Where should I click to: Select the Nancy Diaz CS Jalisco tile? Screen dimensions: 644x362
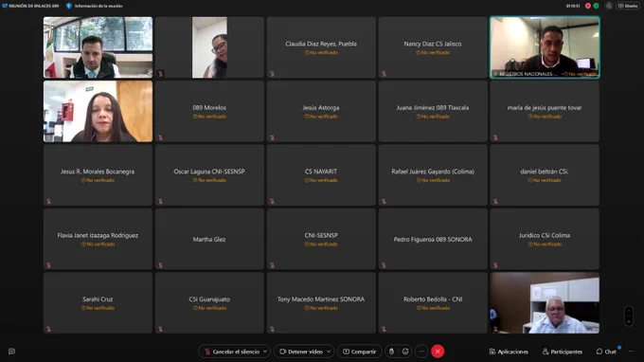point(433,47)
